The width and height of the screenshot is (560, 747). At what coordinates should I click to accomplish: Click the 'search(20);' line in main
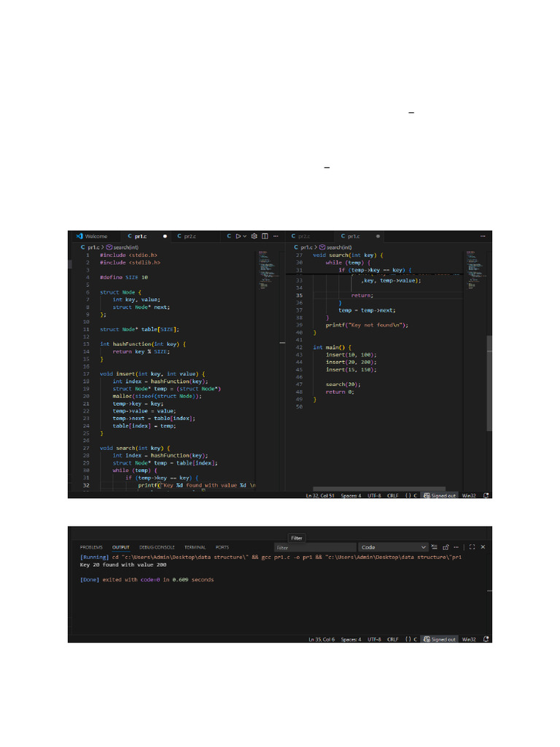pos(343,384)
